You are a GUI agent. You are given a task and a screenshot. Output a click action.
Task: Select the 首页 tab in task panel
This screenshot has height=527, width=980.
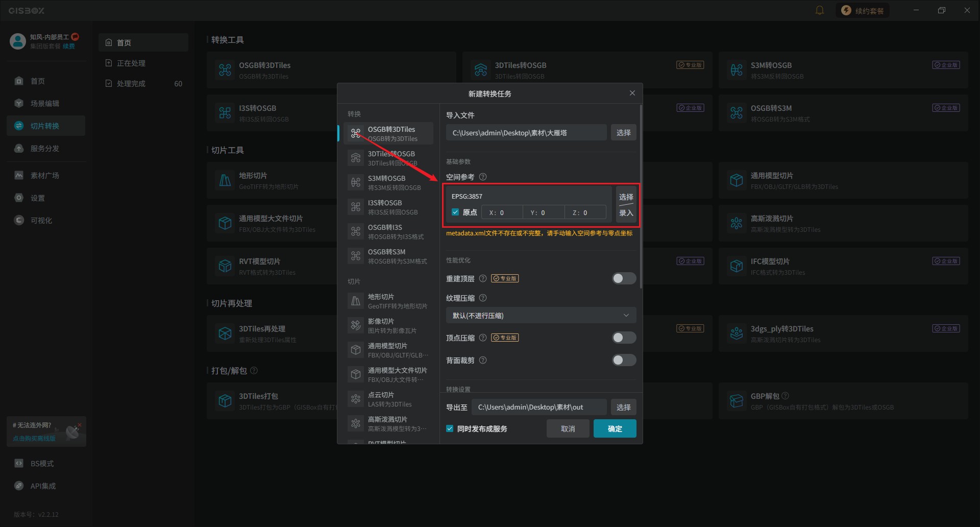[x=143, y=43]
